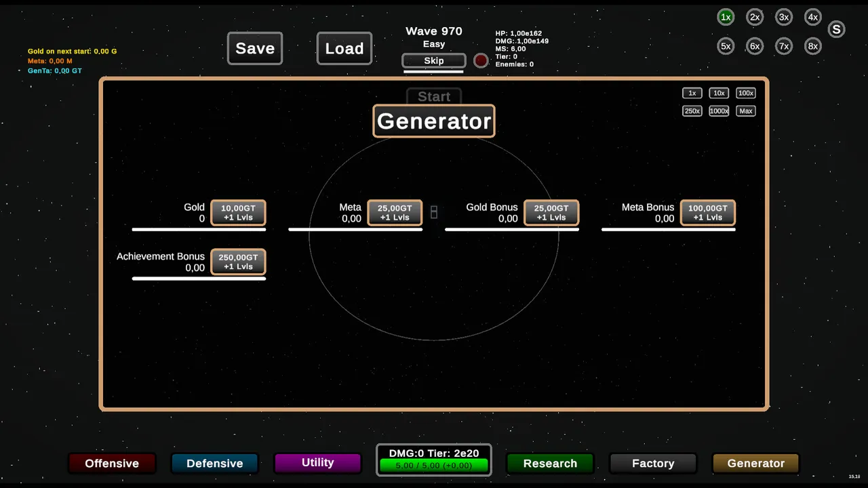
Task: Click the Gold progress bar
Action: (199, 230)
